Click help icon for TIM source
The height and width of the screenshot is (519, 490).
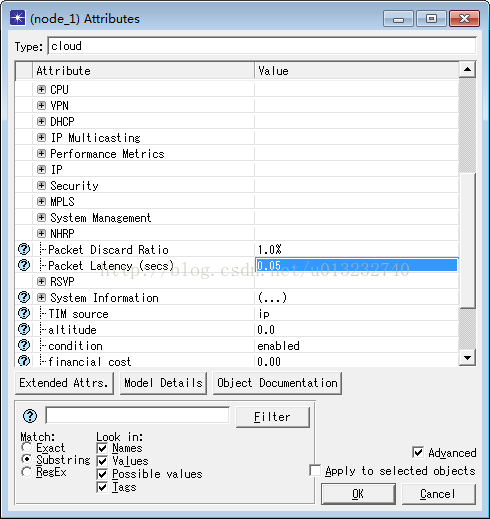point(24,313)
